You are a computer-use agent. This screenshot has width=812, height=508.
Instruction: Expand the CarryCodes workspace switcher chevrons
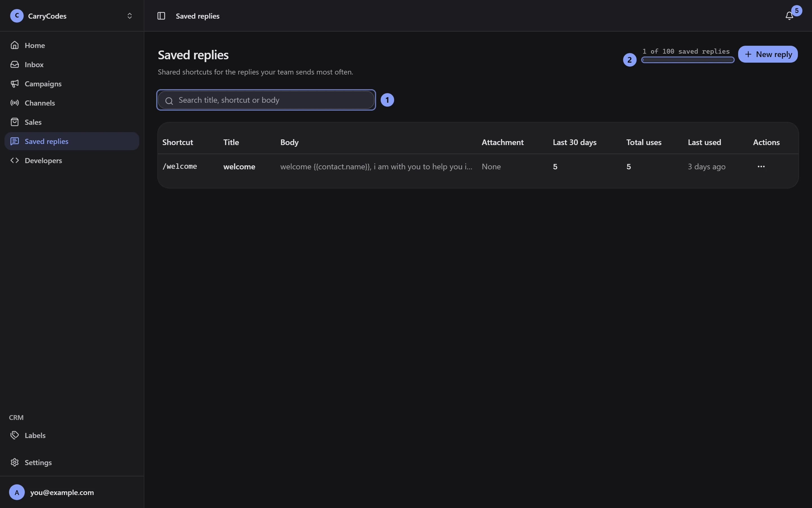[x=129, y=16]
